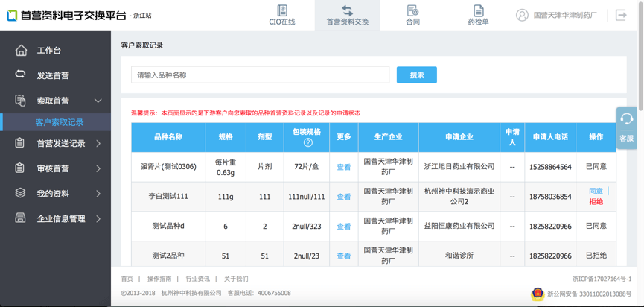Click the 发送首营 loop icon
644x307 pixels.
[x=21, y=75]
